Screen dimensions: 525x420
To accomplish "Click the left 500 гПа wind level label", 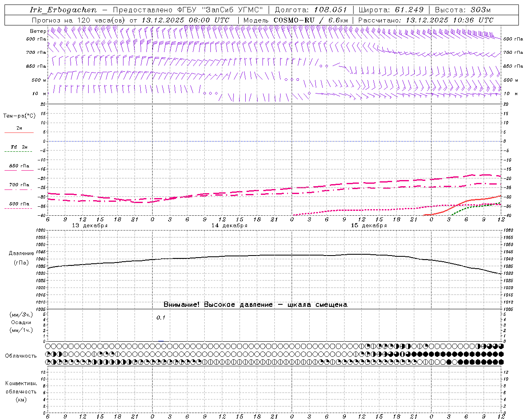I will coord(36,39).
